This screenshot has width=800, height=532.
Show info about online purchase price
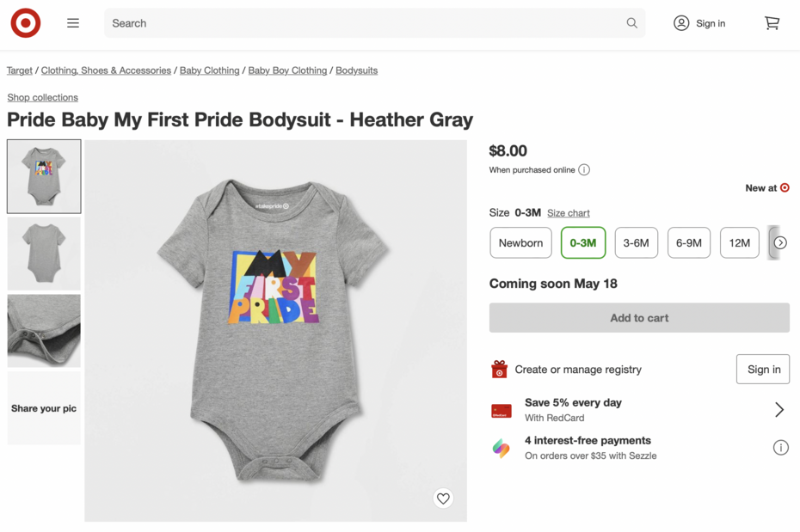click(584, 170)
